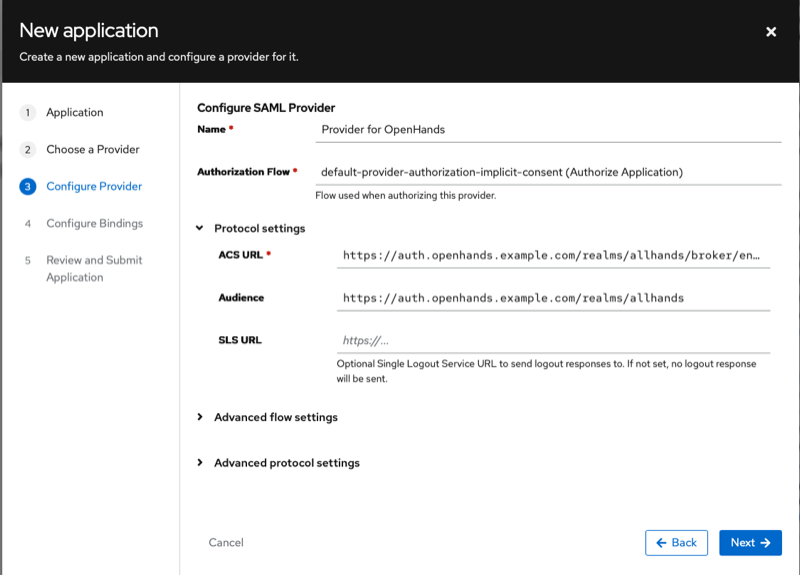Click the step 1 number badge

28,113
